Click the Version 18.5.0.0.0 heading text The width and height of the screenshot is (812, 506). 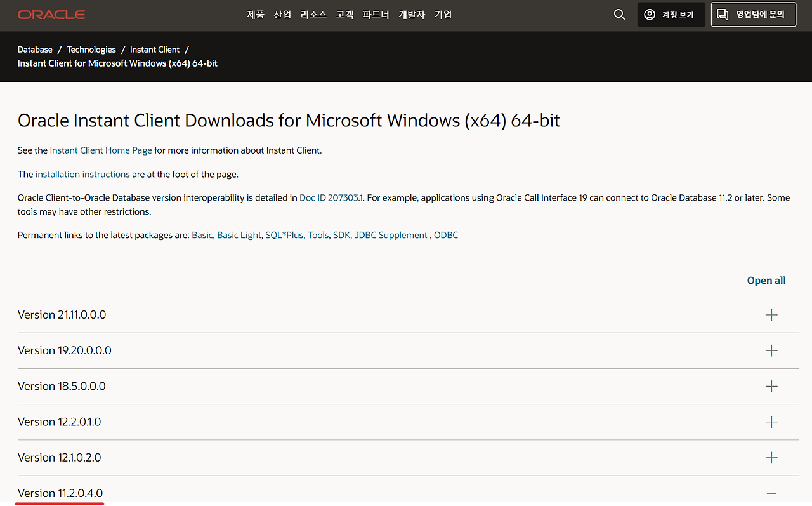tap(62, 386)
